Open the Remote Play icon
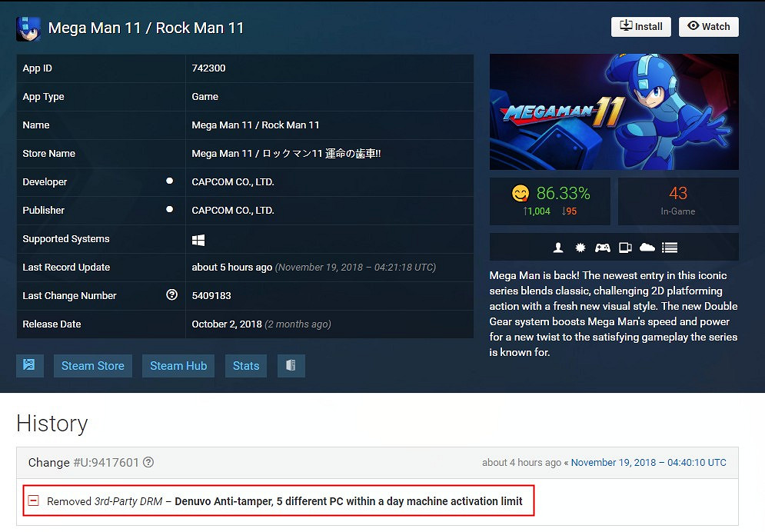Image resolution: width=765 pixels, height=532 pixels. (625, 247)
